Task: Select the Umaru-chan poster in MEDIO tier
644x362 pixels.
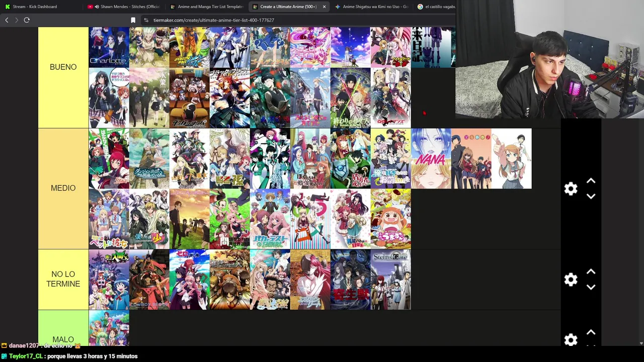Action: click(391, 219)
